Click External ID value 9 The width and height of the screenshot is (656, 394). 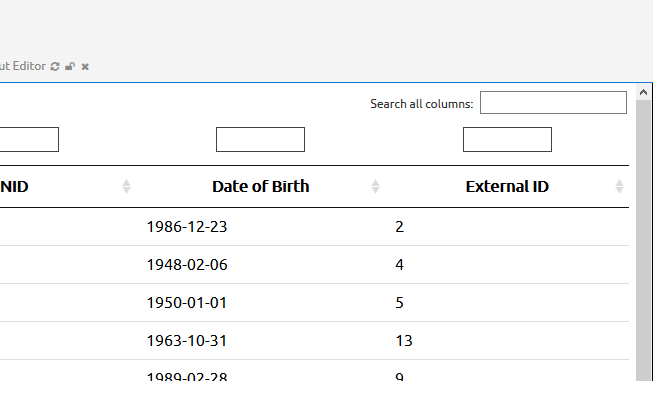400,376
